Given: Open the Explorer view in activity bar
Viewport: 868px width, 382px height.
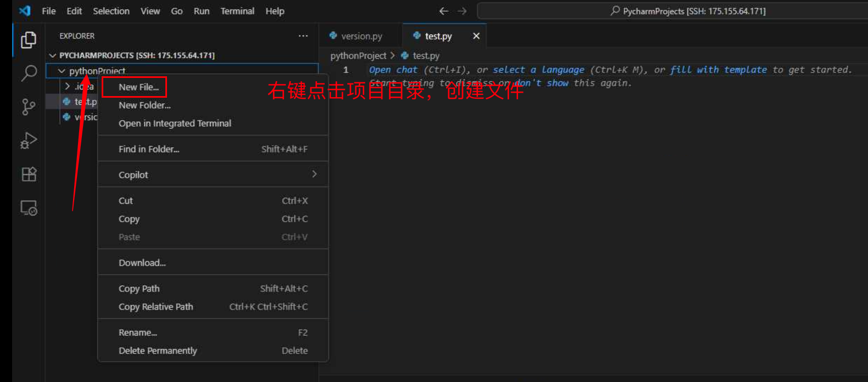Looking at the screenshot, I should point(29,40).
